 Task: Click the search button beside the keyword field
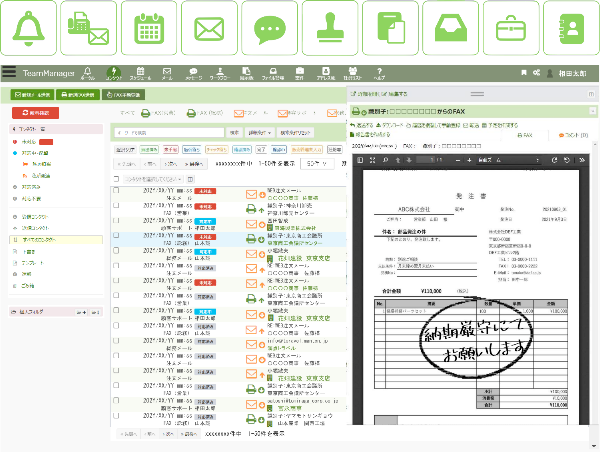coord(232,132)
